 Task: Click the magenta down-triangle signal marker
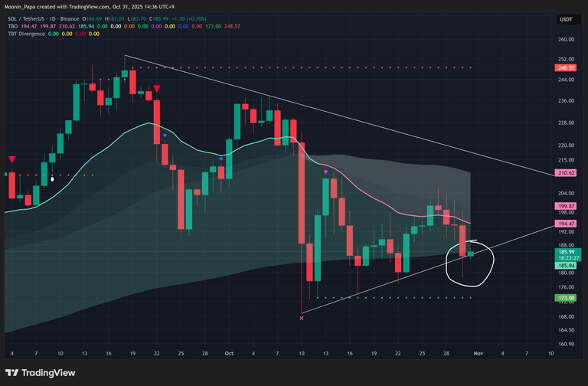[325, 172]
